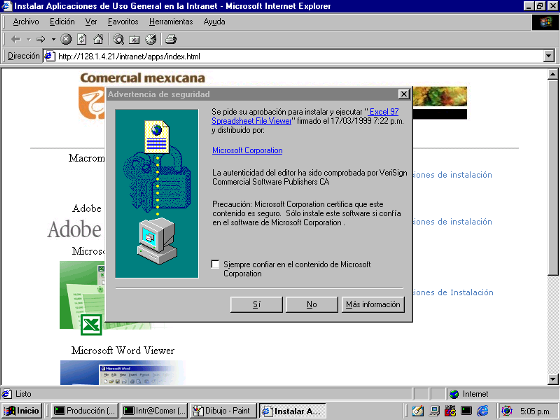The image size is (560, 420).
Task: Open the Archivo menu
Action: point(26,22)
